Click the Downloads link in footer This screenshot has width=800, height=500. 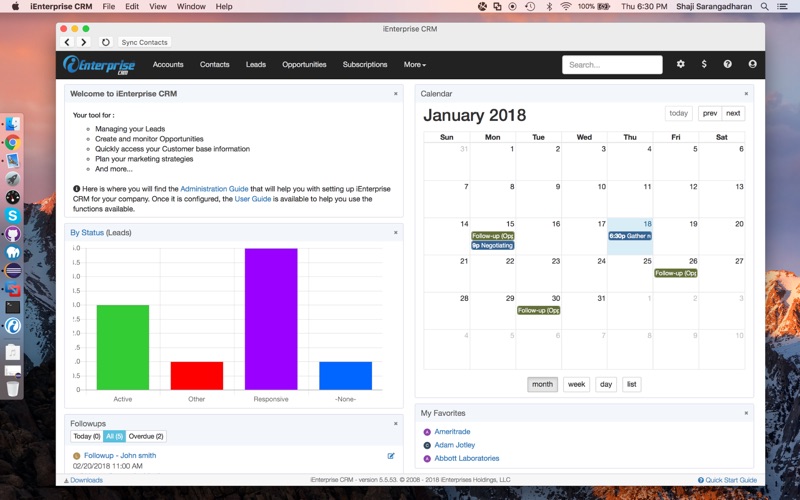86,480
